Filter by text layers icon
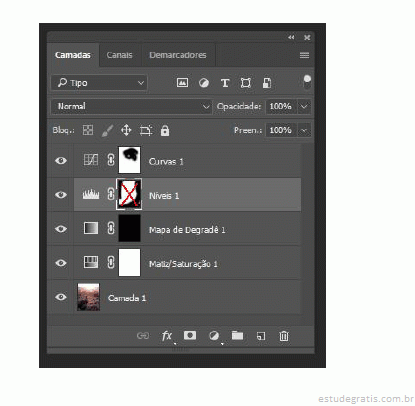This screenshot has height=406, width=415. pos(225,83)
